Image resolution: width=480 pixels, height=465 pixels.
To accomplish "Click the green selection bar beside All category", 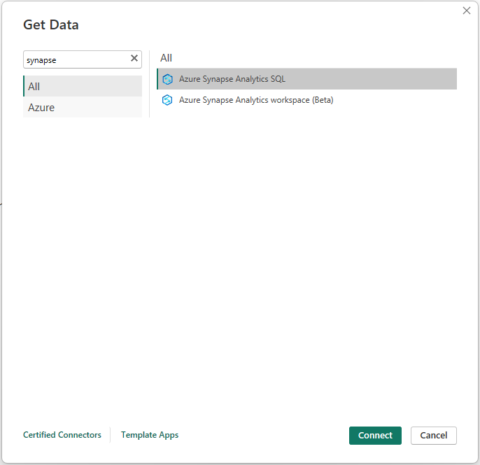I will (x=24, y=86).
